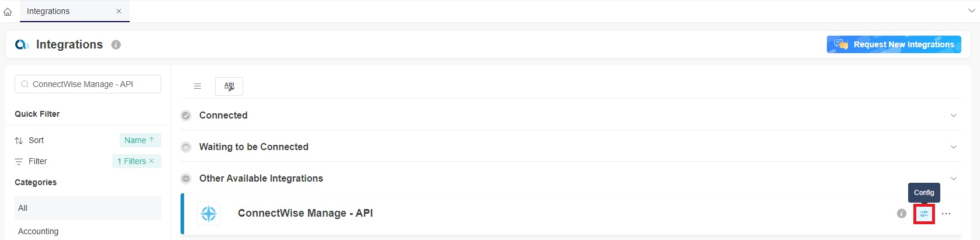The width and height of the screenshot is (980, 240).
Task: Collapse Other Available Integrations section
Action: tap(954, 179)
